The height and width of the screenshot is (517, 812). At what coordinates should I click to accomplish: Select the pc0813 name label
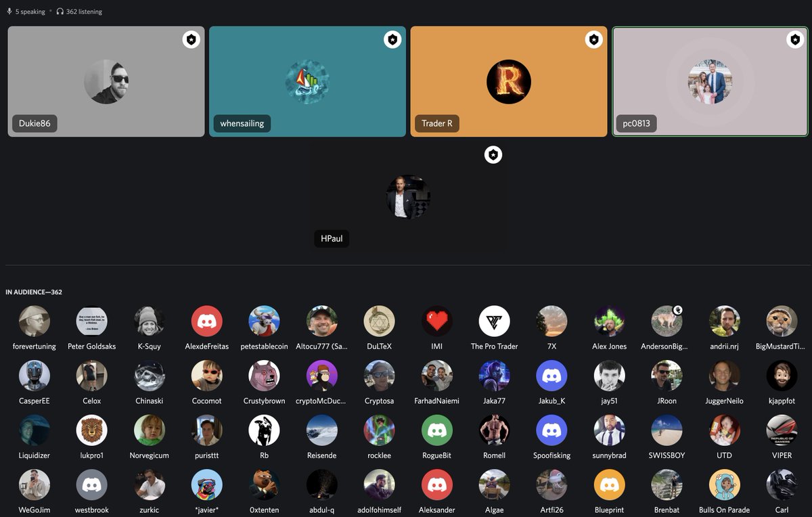point(637,124)
